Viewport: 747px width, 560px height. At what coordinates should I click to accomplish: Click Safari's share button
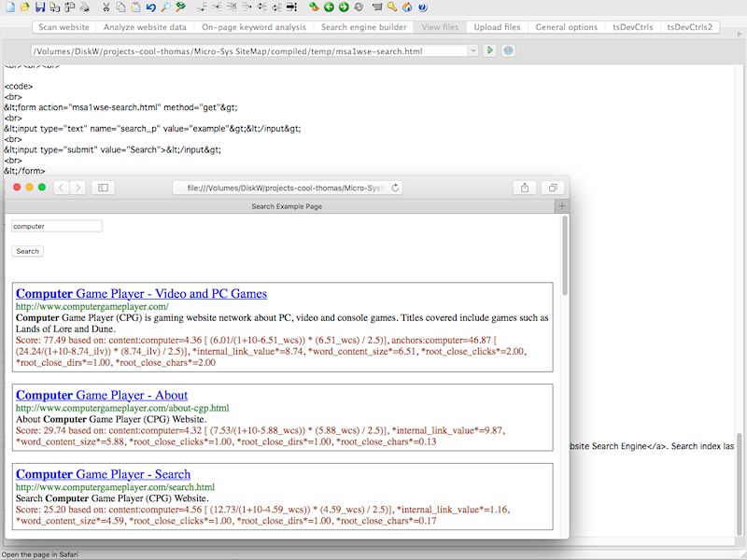coord(525,188)
